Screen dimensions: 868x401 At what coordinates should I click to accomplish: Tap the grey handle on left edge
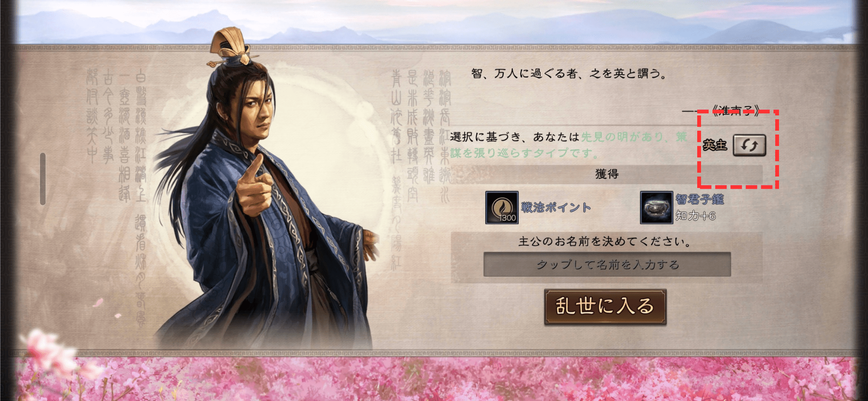point(43,179)
